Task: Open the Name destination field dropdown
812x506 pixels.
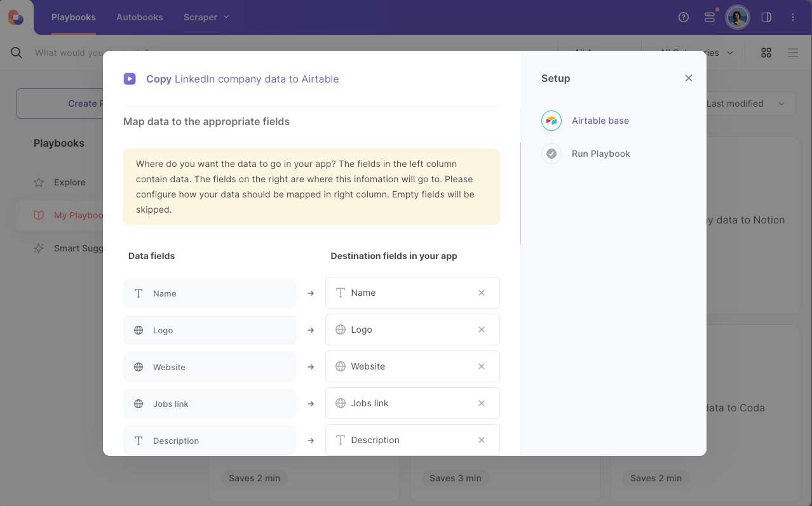Action: (x=412, y=293)
